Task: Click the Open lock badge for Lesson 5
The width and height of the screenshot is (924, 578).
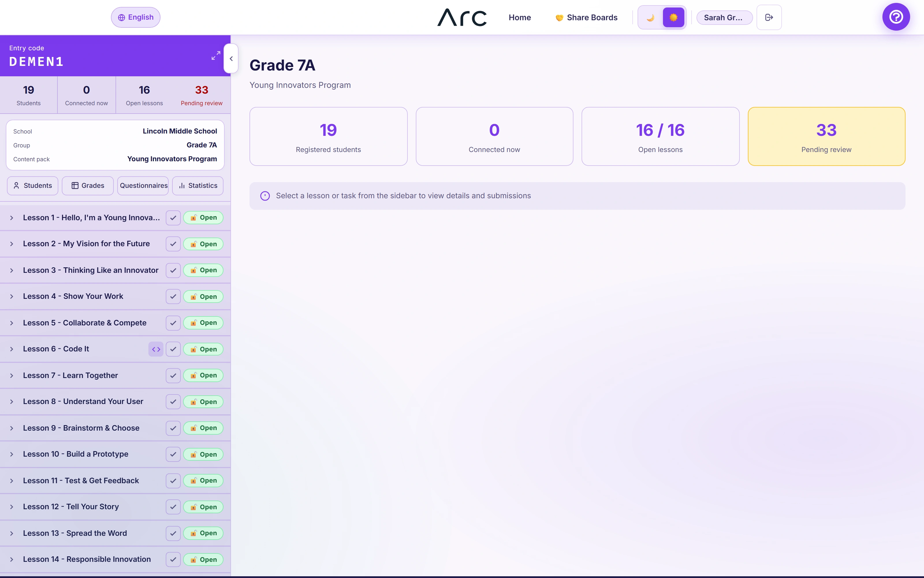Action: click(x=203, y=323)
